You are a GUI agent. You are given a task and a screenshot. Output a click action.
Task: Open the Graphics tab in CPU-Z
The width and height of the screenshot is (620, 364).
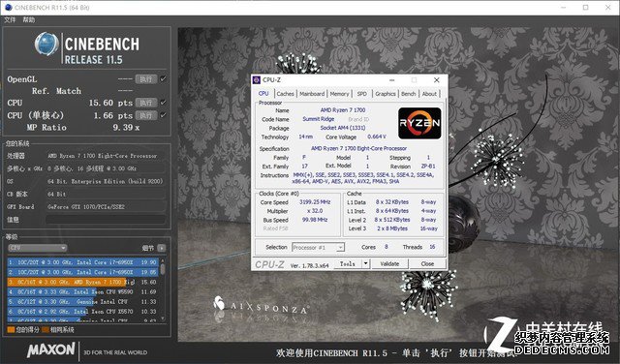pos(386,94)
